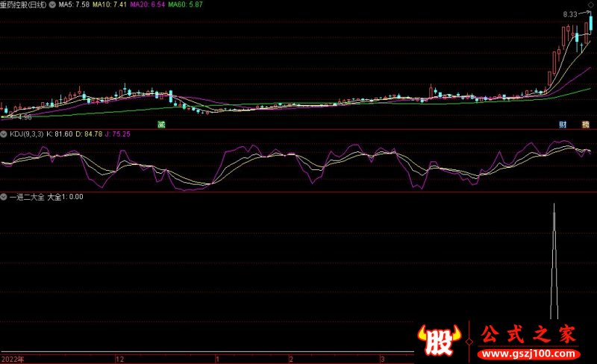Select the magenta MA20: 6.54 label

point(146,4)
